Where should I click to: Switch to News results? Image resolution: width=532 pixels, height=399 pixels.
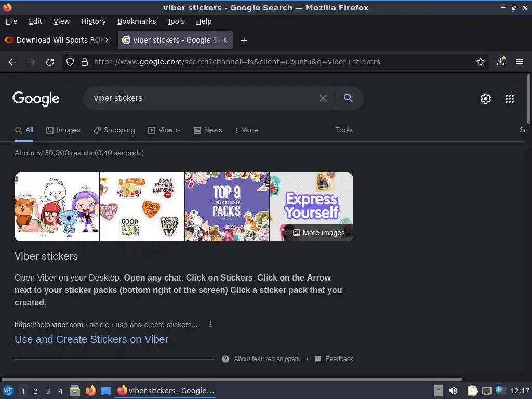coord(208,130)
